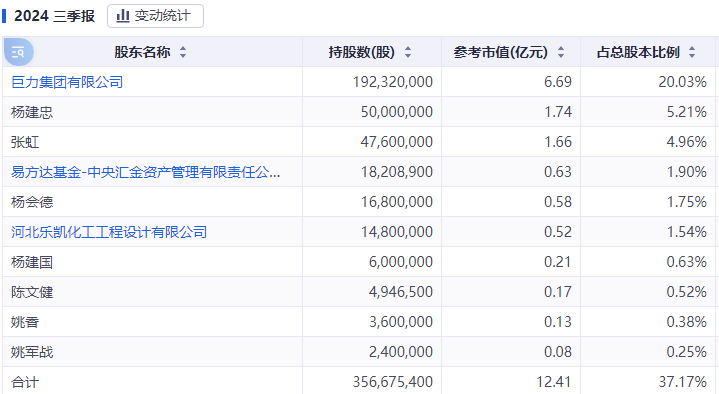The image size is (719, 394).
Task: Click share count 3,600,000
Action: click(x=401, y=322)
